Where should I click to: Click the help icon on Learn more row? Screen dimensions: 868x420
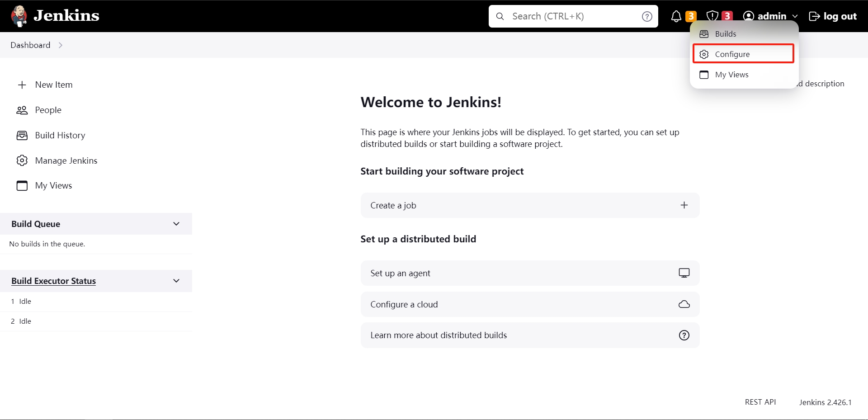tap(684, 335)
